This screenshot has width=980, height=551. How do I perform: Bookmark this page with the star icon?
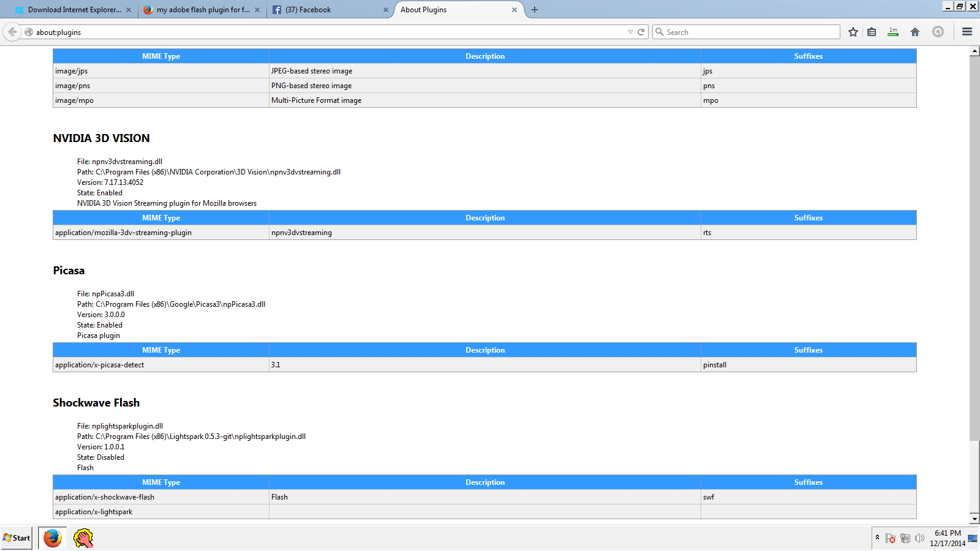(x=853, y=32)
